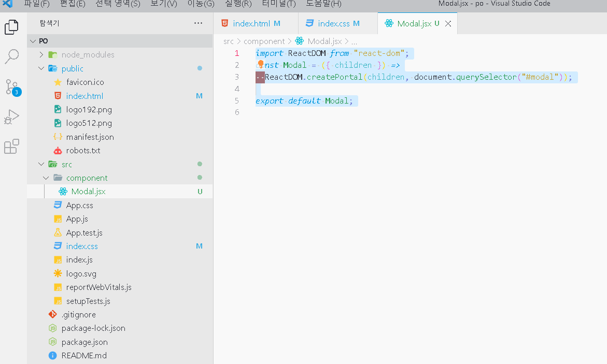Image resolution: width=607 pixels, height=364 pixels.
Task: Close the Modal.jsx editor tab
Action: click(x=448, y=24)
